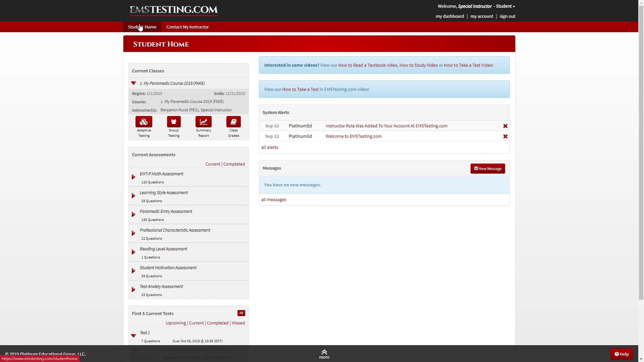644x362 pixels.
Task: Open Contact My Instructor menu item
Action: (x=187, y=27)
